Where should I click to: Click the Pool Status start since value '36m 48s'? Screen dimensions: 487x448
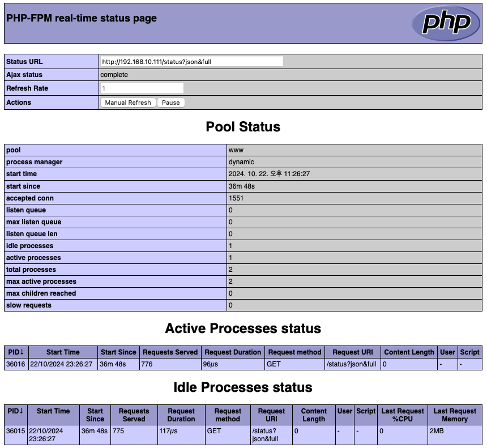242,186
